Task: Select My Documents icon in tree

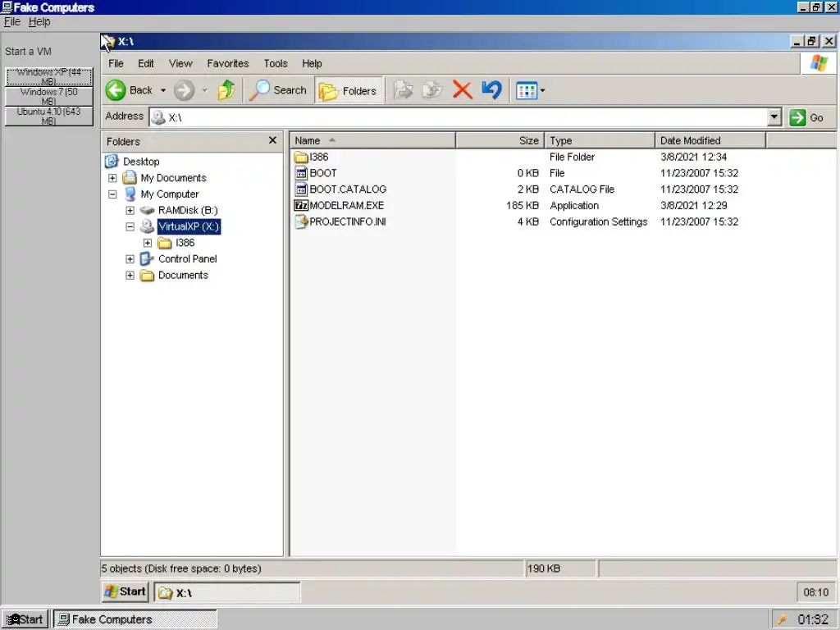Action: pos(130,177)
